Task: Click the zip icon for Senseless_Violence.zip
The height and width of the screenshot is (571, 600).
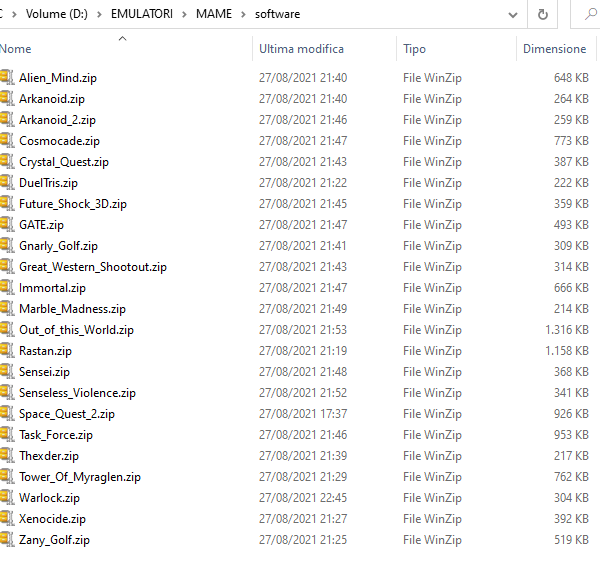Action: click(7, 392)
